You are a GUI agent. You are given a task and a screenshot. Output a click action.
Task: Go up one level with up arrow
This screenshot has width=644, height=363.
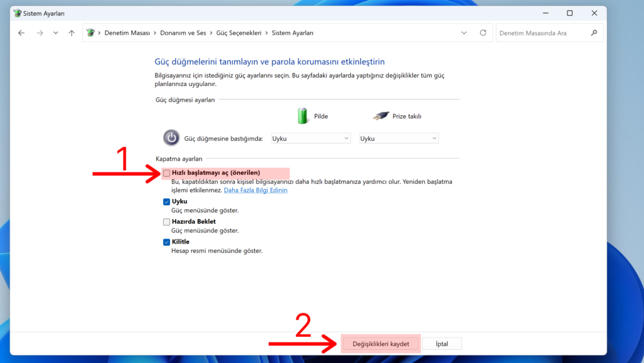point(72,33)
